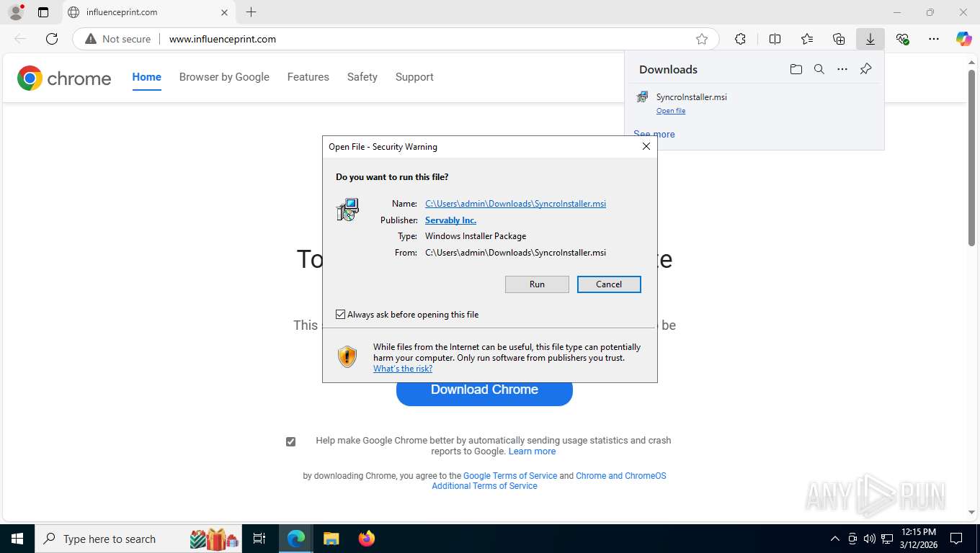Click the Open file link

click(x=671, y=111)
